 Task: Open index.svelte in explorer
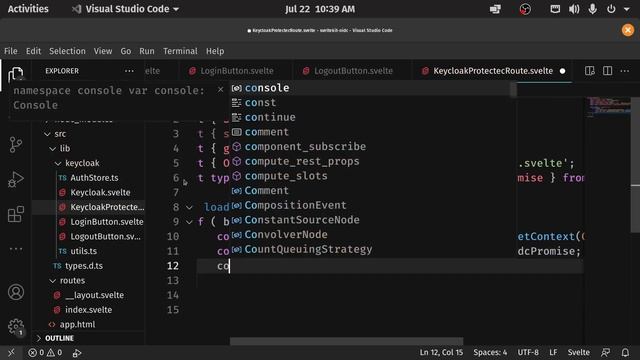tap(88, 310)
